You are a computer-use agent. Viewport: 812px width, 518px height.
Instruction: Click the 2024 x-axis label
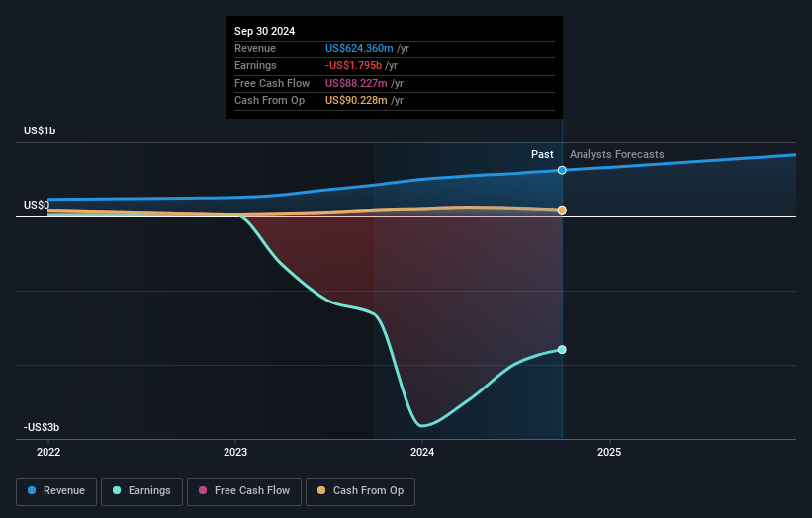point(422,453)
